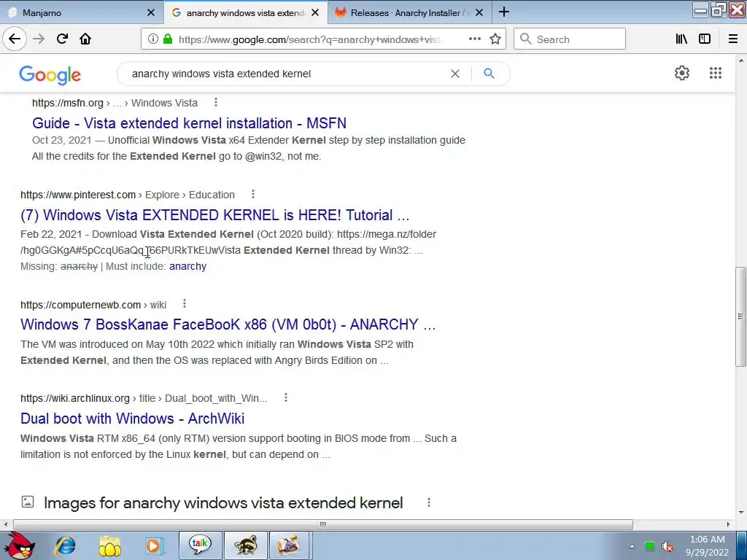747x560 pixels.
Task: Click the scroll down arrow button
Action: pyautogui.click(x=740, y=513)
